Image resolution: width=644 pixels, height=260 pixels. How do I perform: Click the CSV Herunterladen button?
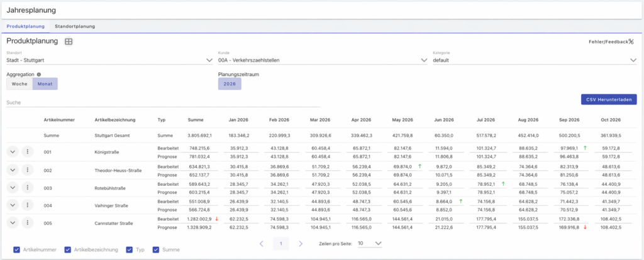coord(608,99)
